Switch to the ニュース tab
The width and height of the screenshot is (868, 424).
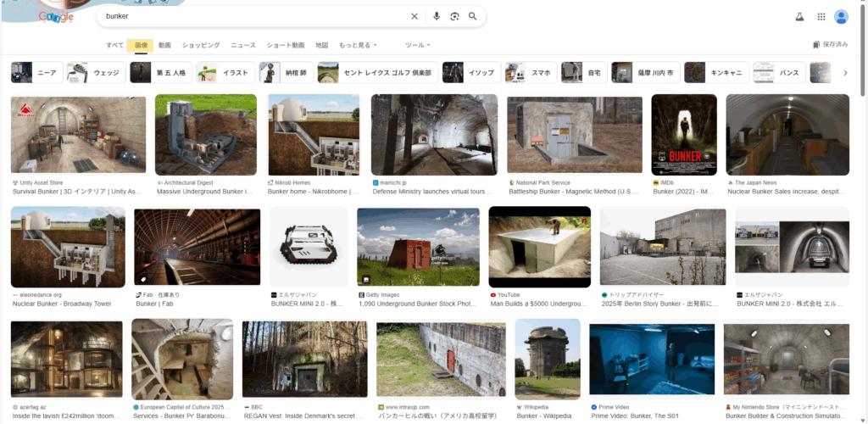[243, 45]
